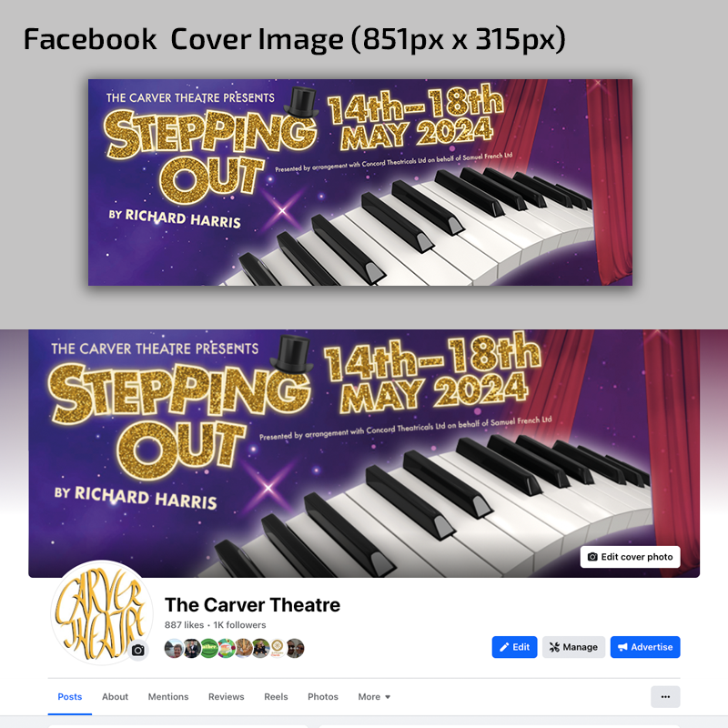
Task: Open the Photos tab
Action: point(323,696)
